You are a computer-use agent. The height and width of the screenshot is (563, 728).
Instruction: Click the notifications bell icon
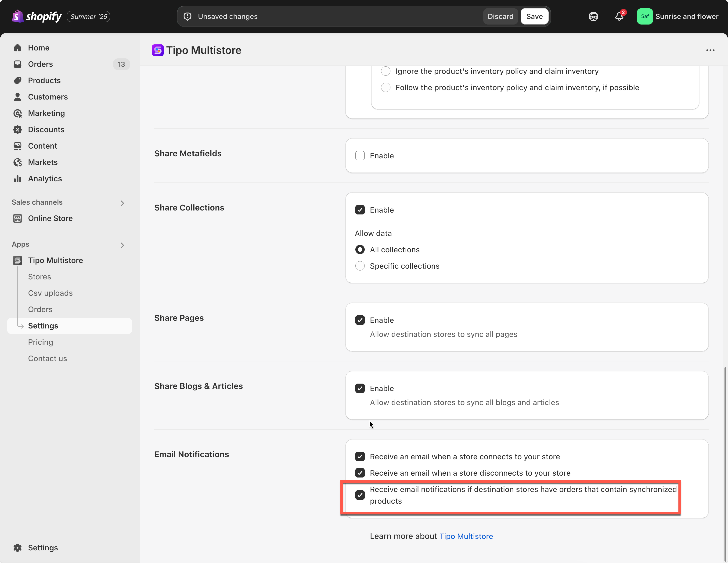(619, 16)
